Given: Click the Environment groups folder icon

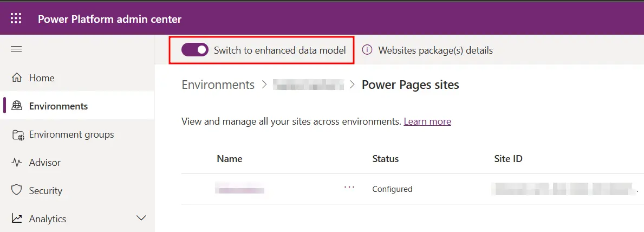Looking at the screenshot, I should coord(18,134).
